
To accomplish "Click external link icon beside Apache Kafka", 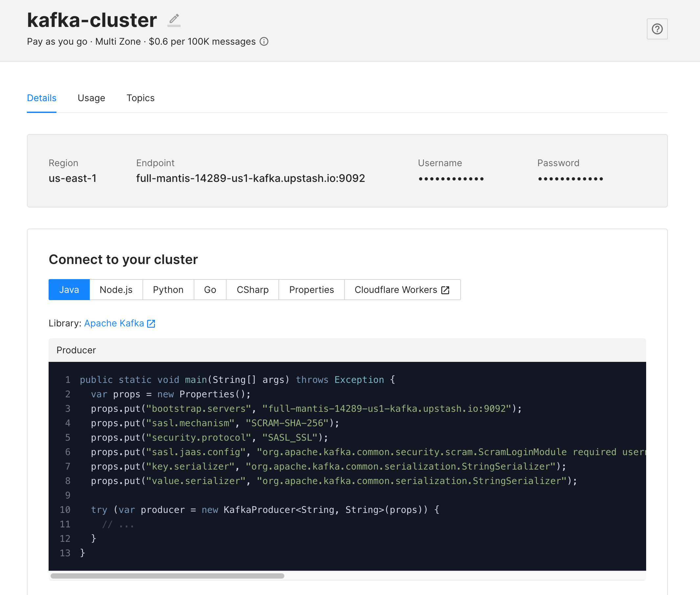I will pyautogui.click(x=151, y=323).
